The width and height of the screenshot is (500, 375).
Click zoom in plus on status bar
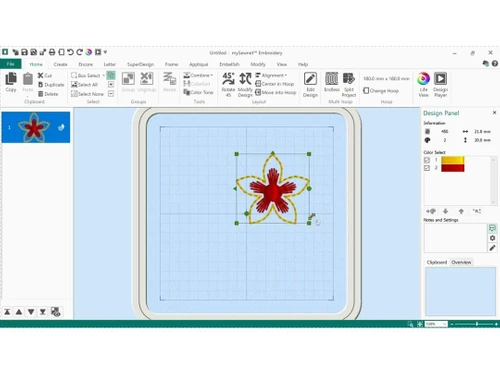click(496, 324)
